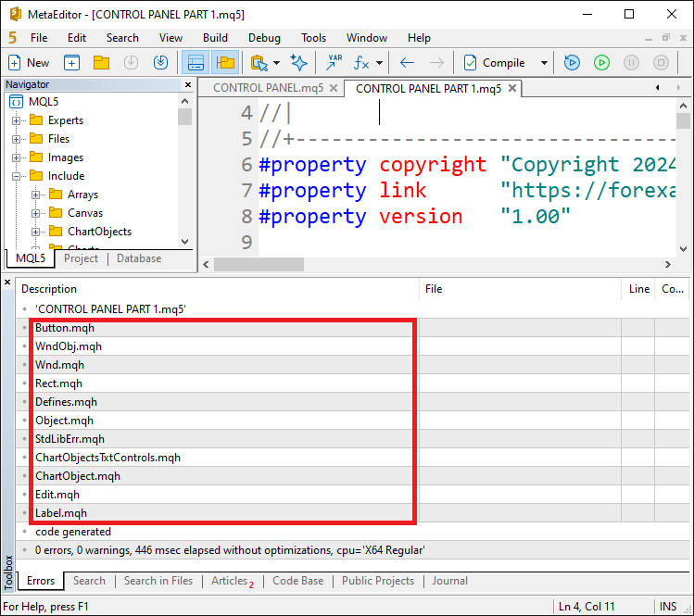Switch to the CONTROL PANEL.mq5 tab
The image size is (694, 616).
268,88
